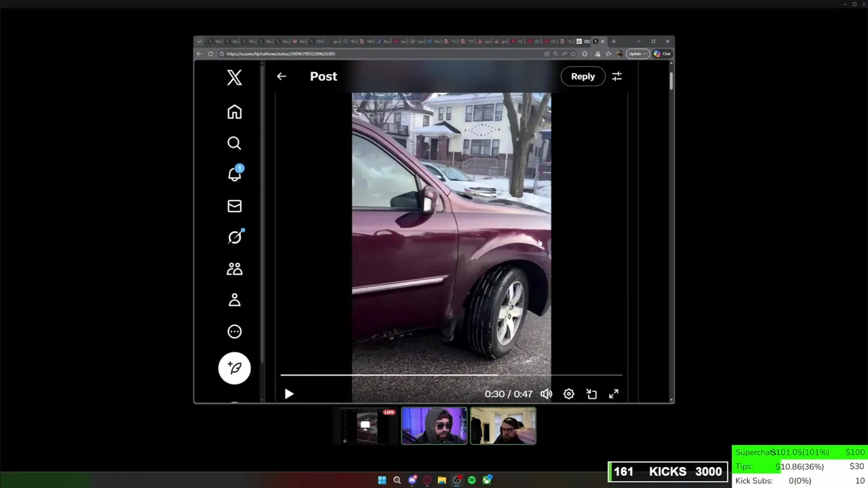Viewport: 868px width, 488px height.
Task: Play the paused video
Action: click(289, 394)
